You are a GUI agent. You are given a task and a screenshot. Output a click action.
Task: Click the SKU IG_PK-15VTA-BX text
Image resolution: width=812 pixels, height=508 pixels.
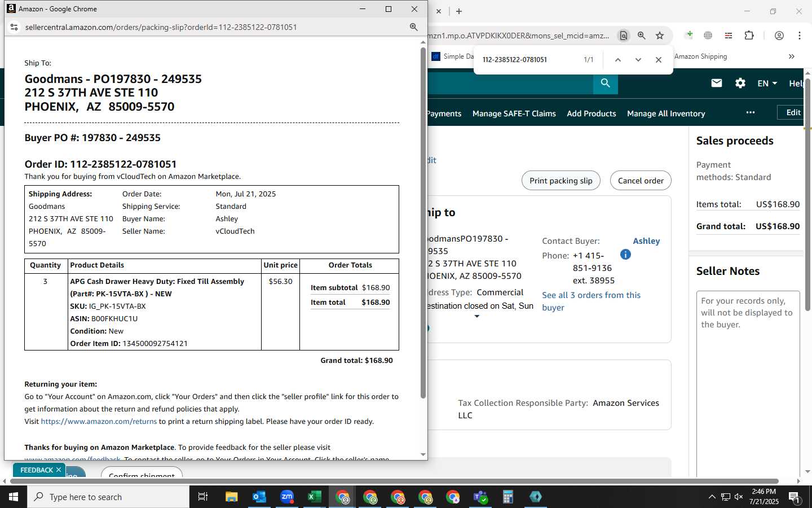pos(108,306)
